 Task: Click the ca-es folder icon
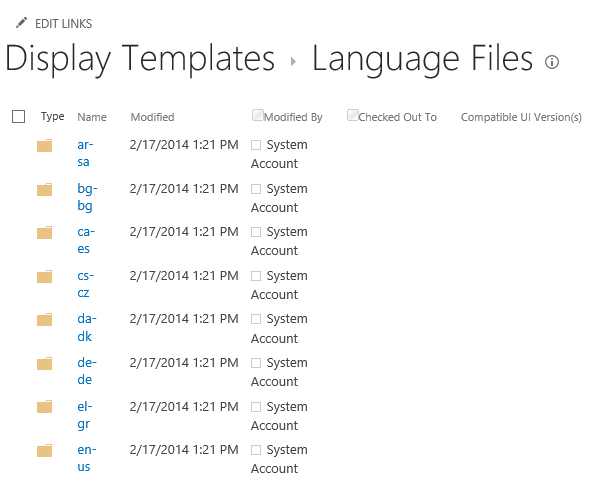pyautogui.click(x=44, y=233)
